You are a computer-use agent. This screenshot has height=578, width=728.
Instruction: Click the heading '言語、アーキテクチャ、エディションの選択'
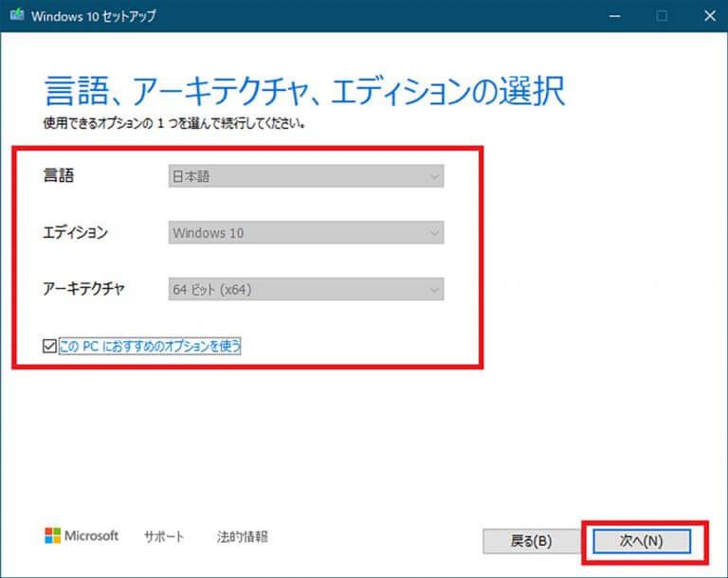coord(304,91)
